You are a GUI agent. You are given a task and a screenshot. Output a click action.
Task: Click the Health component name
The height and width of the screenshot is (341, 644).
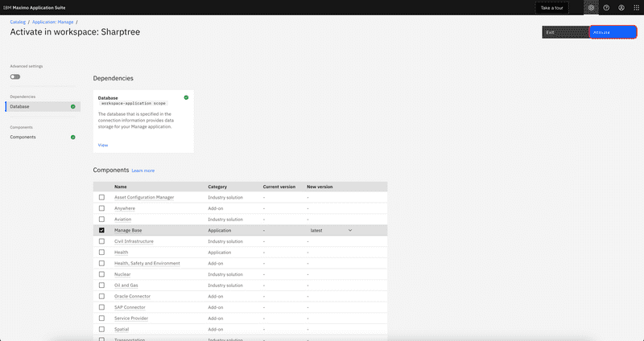122,253
